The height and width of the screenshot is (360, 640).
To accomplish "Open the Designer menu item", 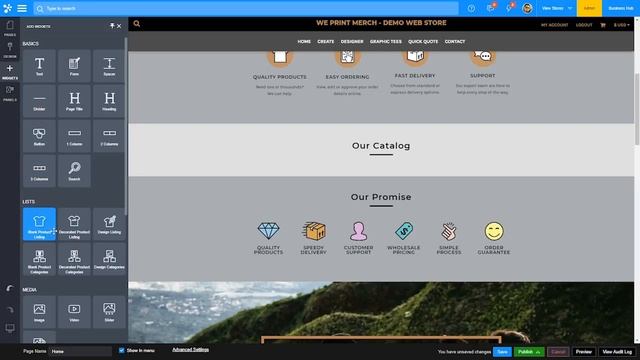I will pyautogui.click(x=352, y=41).
